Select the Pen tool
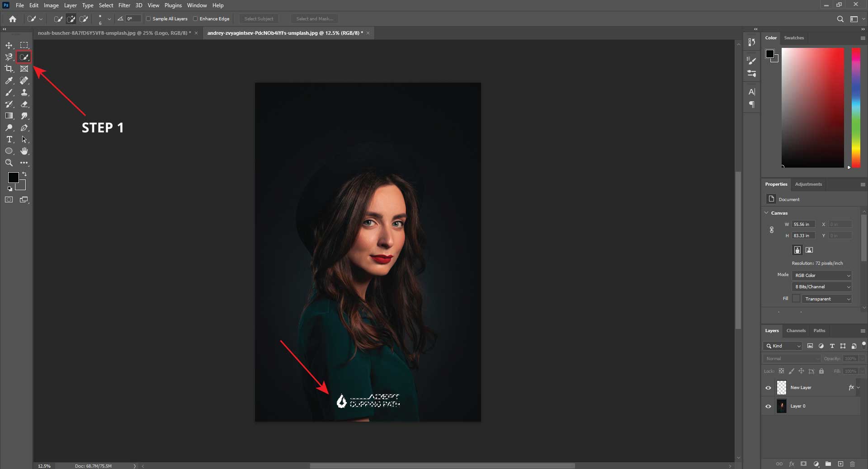This screenshot has width=868, height=469. coord(24,128)
